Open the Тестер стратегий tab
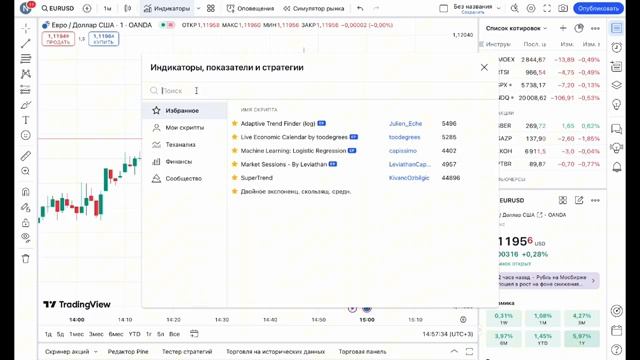Screen dimensions: 640x360 click(x=187, y=351)
